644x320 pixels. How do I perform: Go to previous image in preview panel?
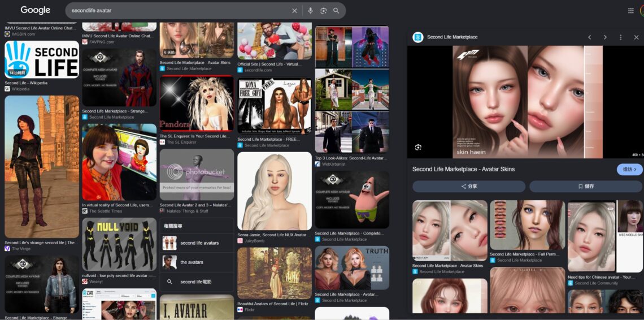pyautogui.click(x=589, y=37)
